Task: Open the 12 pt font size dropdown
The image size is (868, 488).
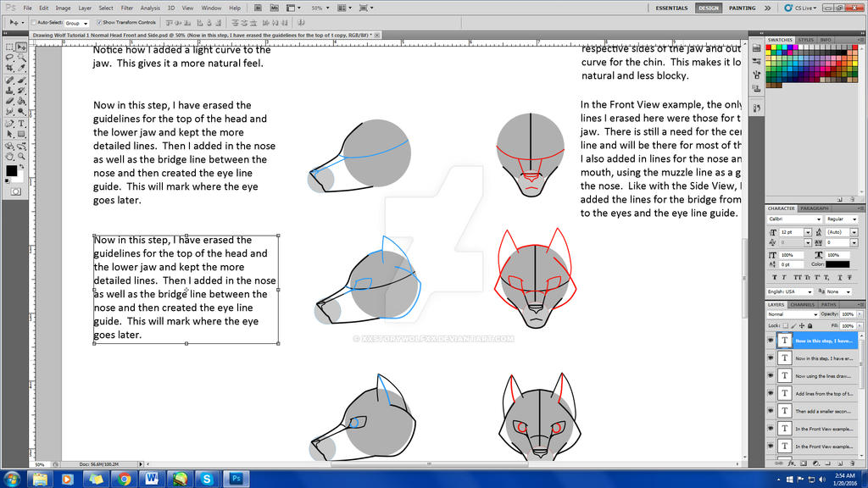Action: [x=808, y=232]
